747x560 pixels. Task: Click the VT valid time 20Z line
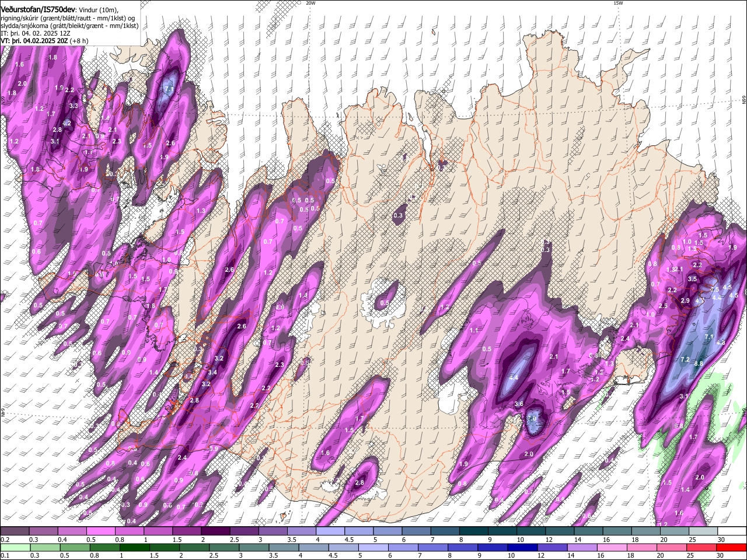coord(44,41)
